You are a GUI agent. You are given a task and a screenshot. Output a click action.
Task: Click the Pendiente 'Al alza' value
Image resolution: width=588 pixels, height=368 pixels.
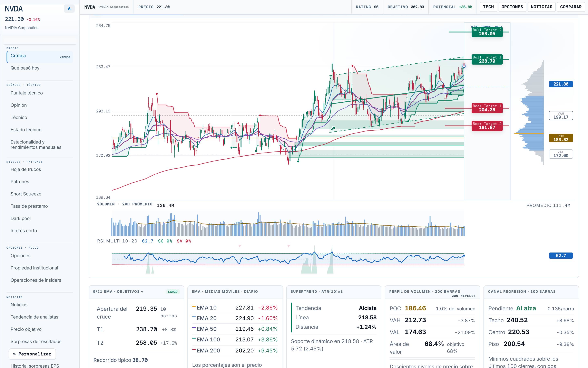tap(526, 308)
